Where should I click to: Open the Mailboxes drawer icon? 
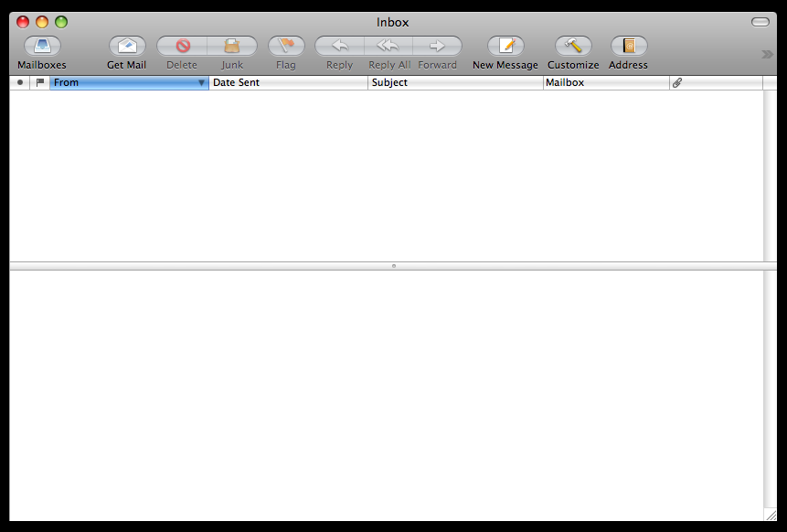pos(42,46)
